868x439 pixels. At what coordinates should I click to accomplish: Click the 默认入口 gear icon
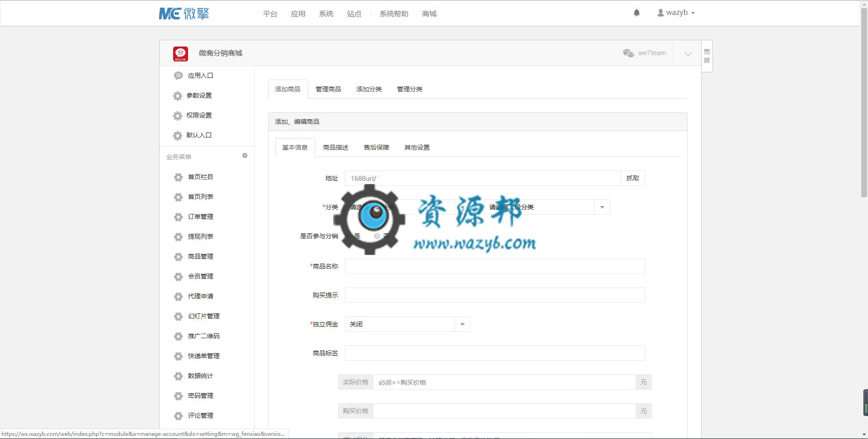tap(178, 136)
